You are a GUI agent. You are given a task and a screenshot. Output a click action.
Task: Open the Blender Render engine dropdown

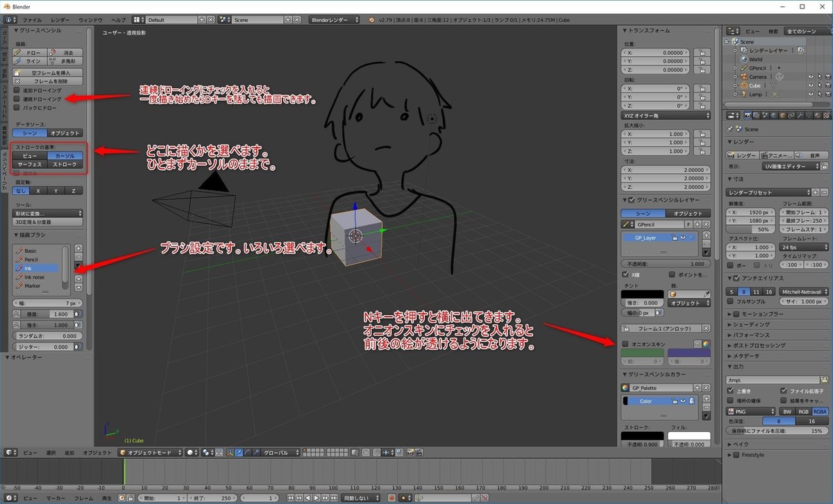point(335,20)
